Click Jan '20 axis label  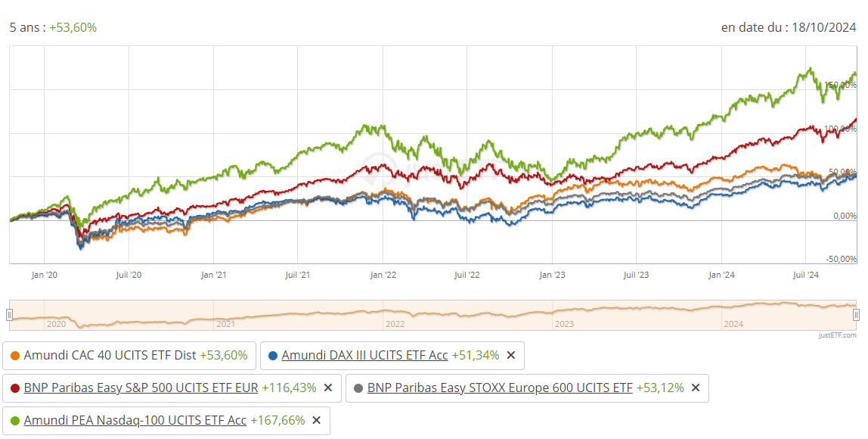pyautogui.click(x=45, y=275)
